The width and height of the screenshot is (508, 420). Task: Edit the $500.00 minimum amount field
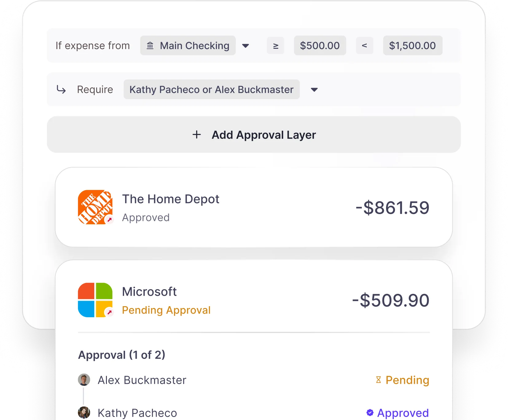point(320,45)
